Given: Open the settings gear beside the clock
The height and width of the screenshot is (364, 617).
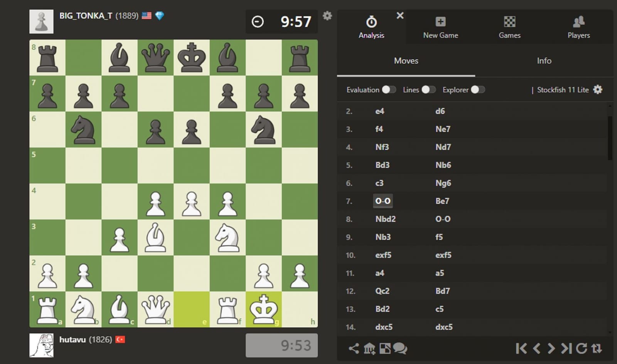Looking at the screenshot, I should [x=327, y=16].
